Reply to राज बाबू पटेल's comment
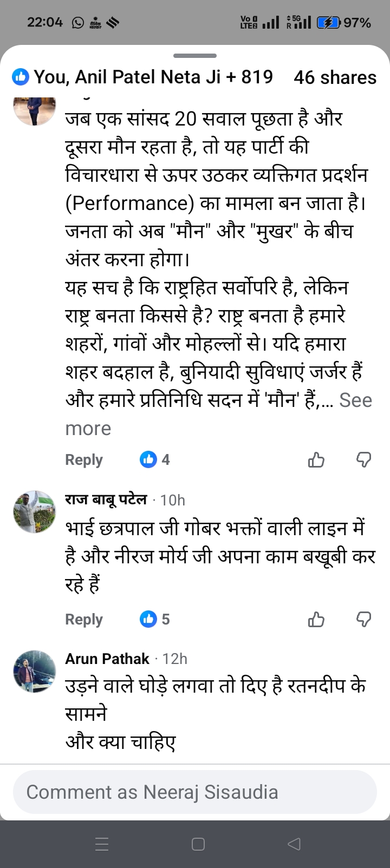This screenshot has width=390, height=868. coord(84,619)
